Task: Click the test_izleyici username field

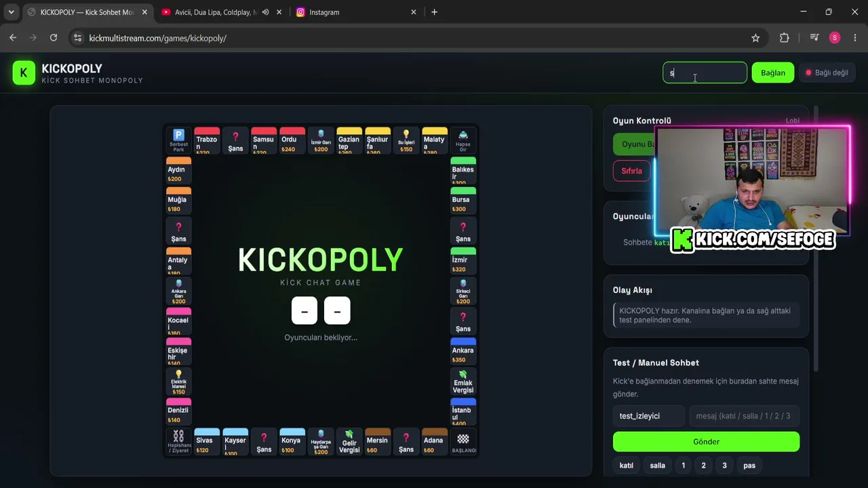Action: [x=648, y=416]
